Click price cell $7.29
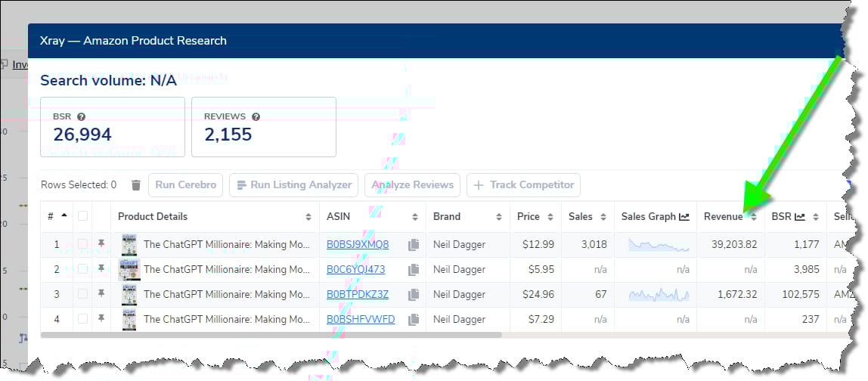The image size is (868, 381). 541,320
